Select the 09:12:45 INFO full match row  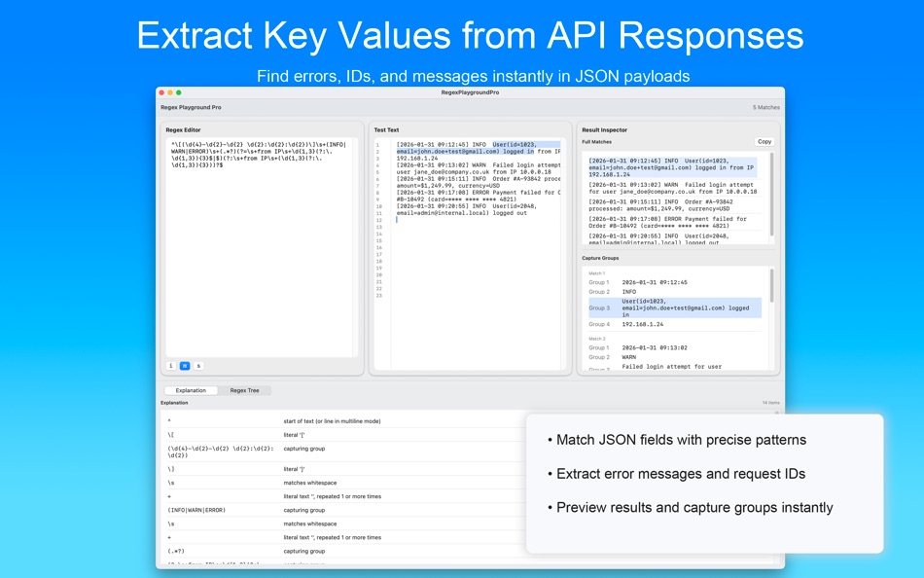(672, 167)
